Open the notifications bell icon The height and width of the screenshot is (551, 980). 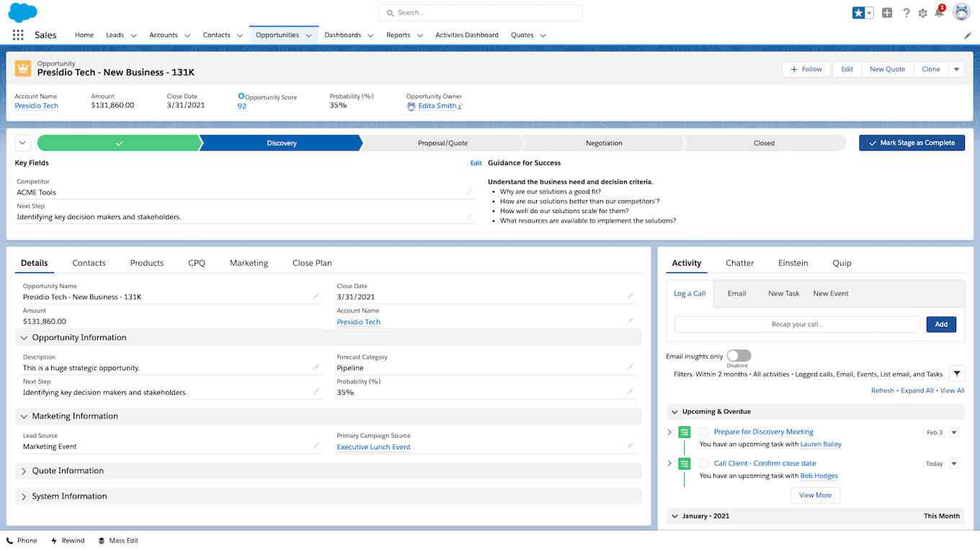[x=939, y=12]
